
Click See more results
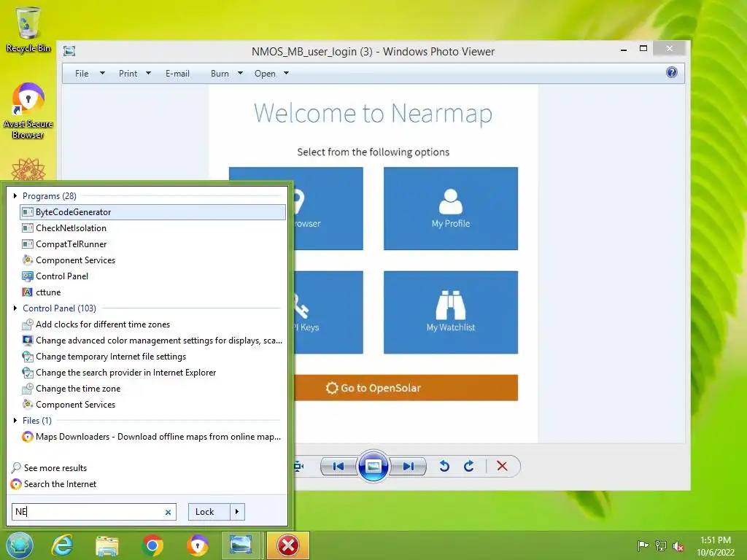click(x=49, y=468)
